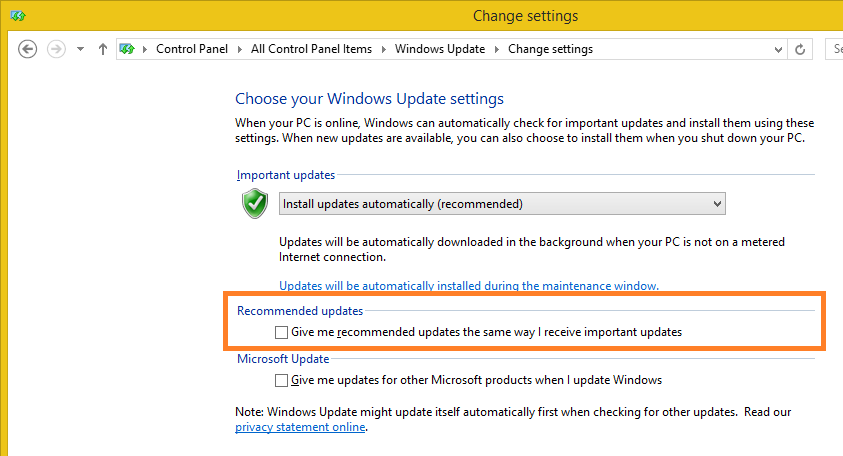Go up one level with Up arrow
843x456 pixels.
103,49
